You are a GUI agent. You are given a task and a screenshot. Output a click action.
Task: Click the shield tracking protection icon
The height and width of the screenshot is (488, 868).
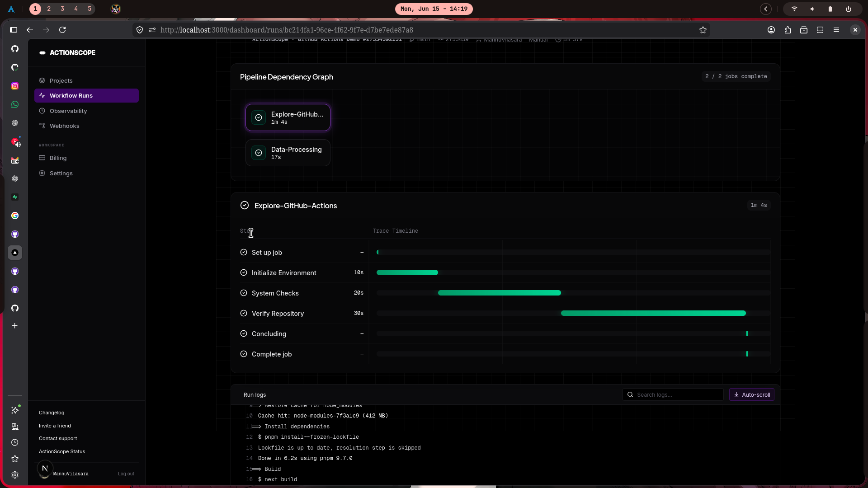coord(140,30)
